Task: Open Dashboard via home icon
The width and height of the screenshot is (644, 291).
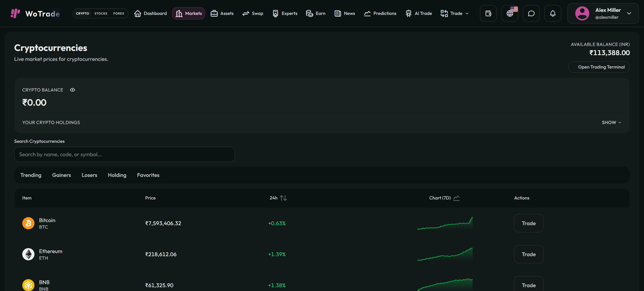Action: pyautogui.click(x=137, y=13)
